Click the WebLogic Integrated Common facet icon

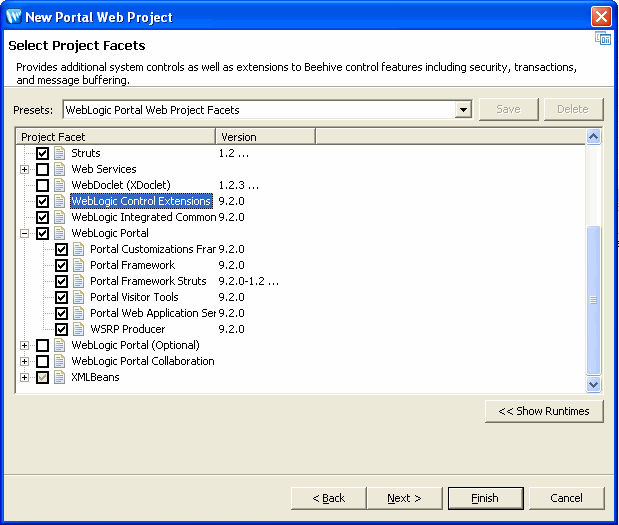click(59, 217)
